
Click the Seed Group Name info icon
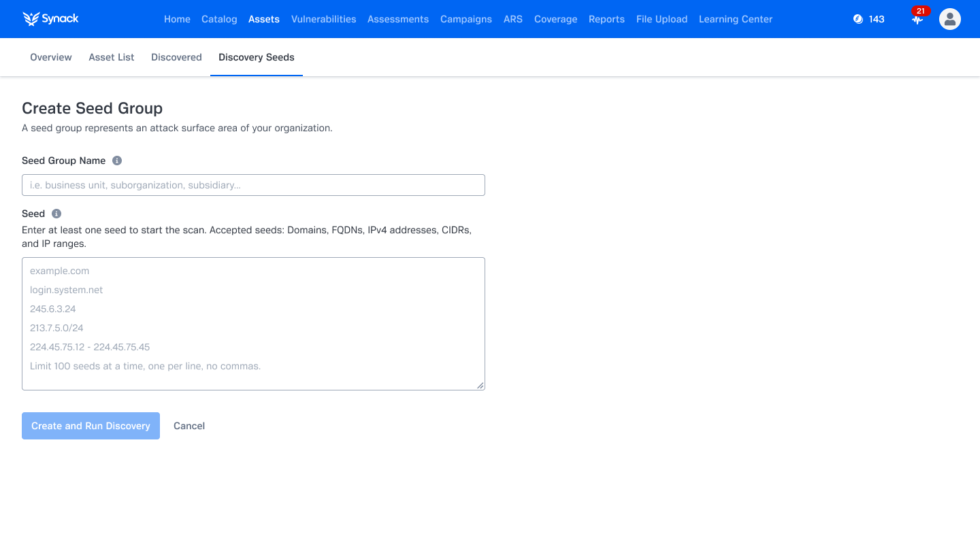coord(117,161)
